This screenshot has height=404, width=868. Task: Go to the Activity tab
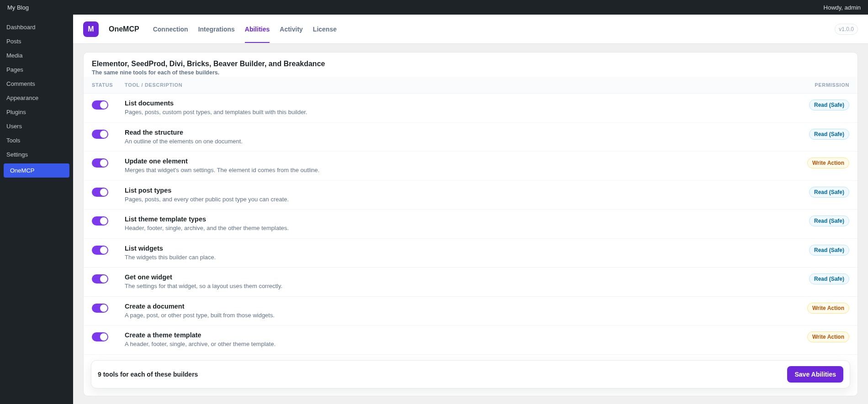(291, 29)
